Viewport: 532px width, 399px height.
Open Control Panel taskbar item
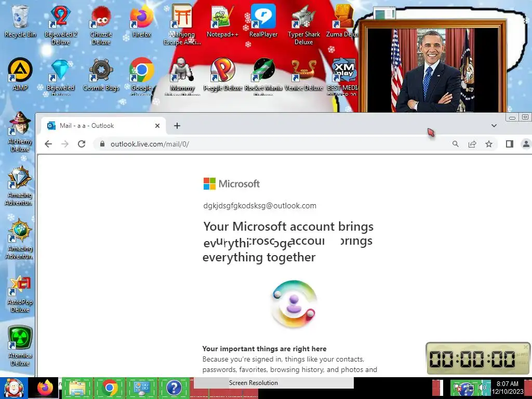click(x=141, y=388)
